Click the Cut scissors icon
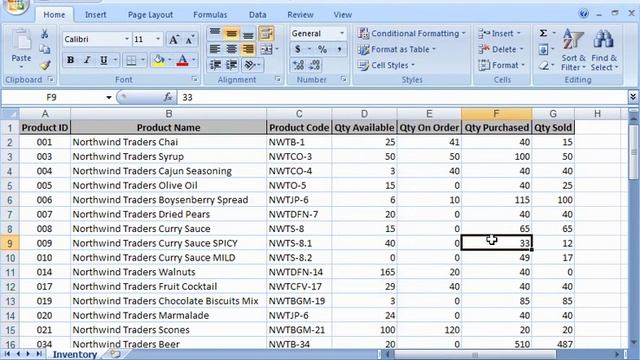The image size is (640, 360). tap(45, 33)
